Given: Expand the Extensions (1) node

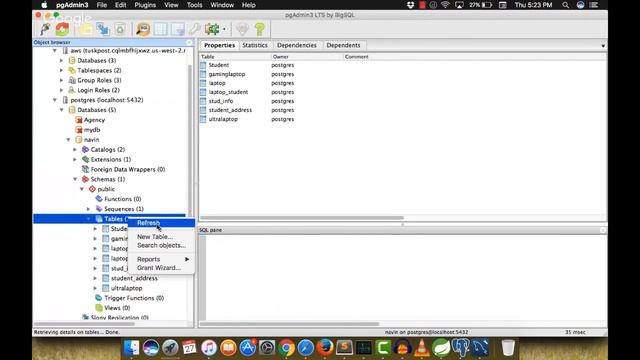Looking at the screenshot, I should pos(75,160).
